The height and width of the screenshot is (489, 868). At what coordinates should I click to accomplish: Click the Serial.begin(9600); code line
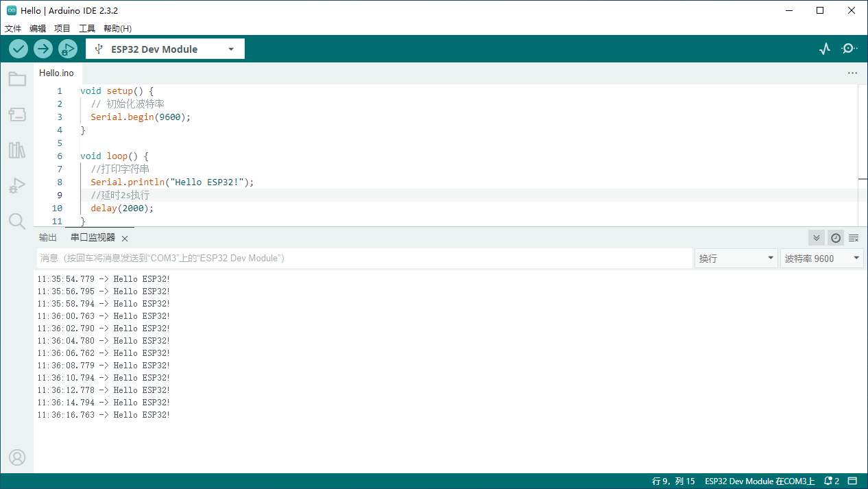point(141,117)
